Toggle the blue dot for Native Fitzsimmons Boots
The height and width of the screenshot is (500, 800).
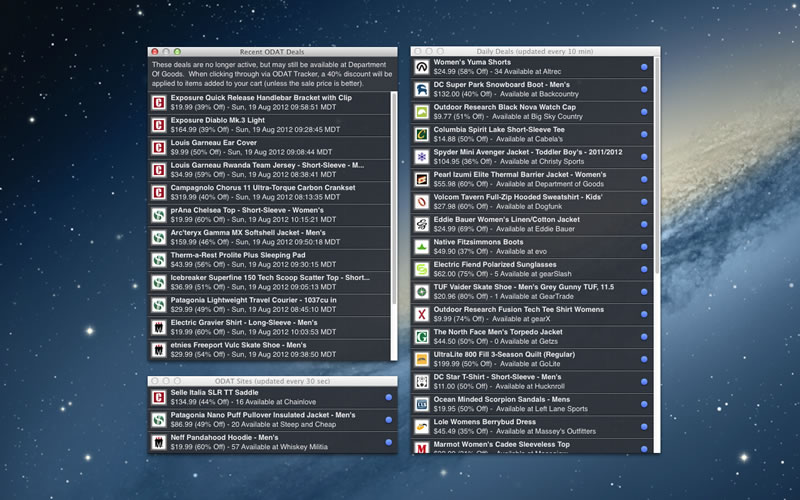[x=644, y=247]
